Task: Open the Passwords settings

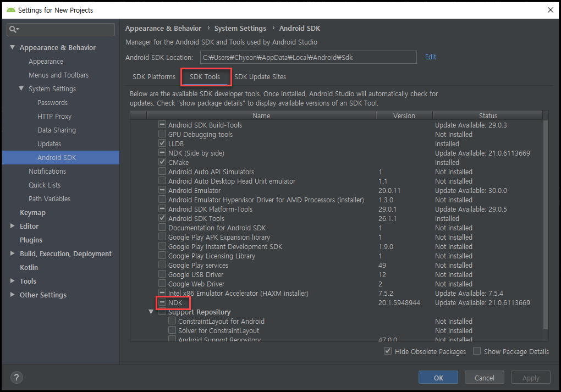Action: (x=53, y=103)
